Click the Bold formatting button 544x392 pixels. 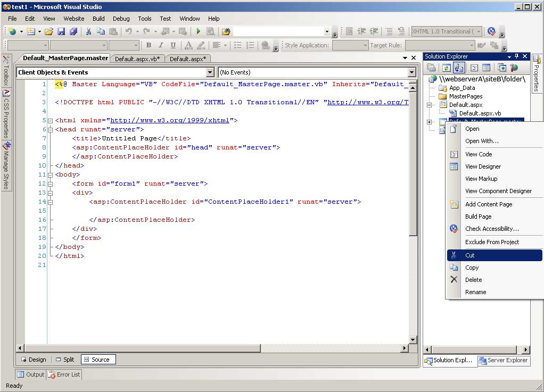click(x=149, y=45)
